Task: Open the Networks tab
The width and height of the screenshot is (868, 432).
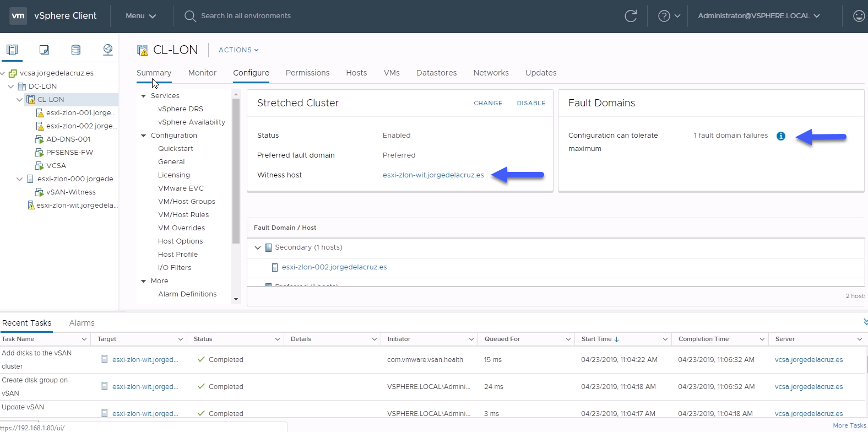Action: pos(491,73)
